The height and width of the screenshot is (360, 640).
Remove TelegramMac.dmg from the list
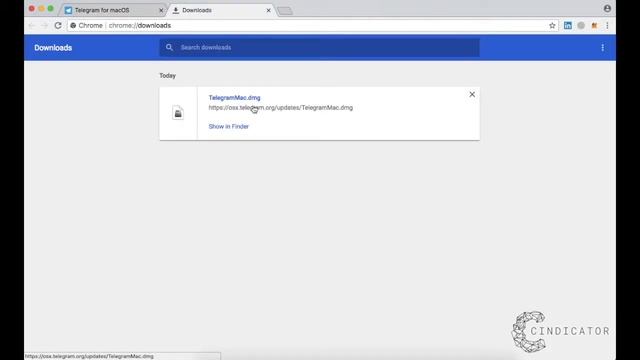472,94
